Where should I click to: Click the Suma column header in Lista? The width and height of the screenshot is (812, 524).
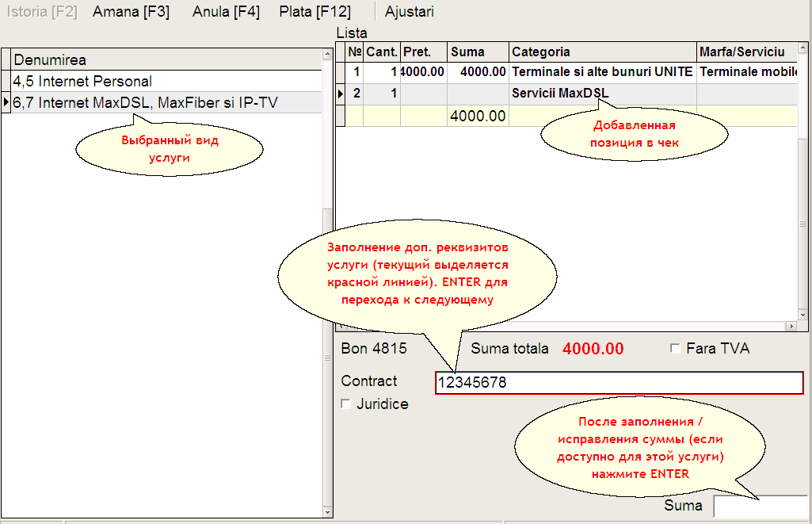click(478, 52)
